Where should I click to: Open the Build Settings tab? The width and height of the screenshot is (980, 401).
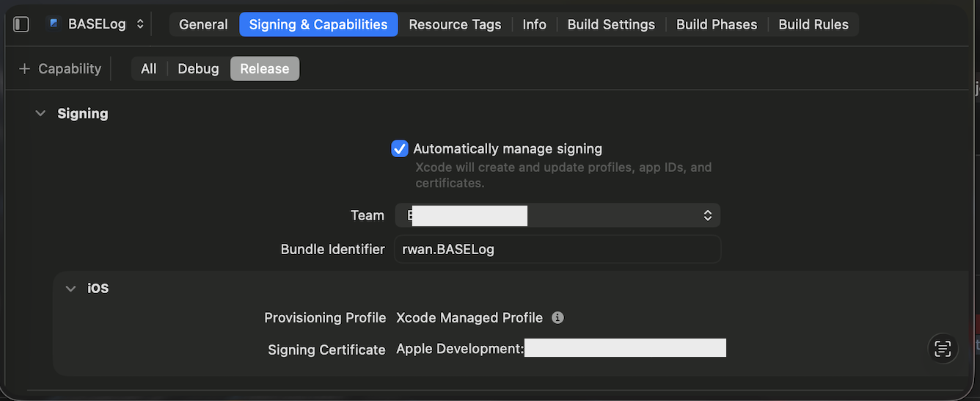pos(611,24)
